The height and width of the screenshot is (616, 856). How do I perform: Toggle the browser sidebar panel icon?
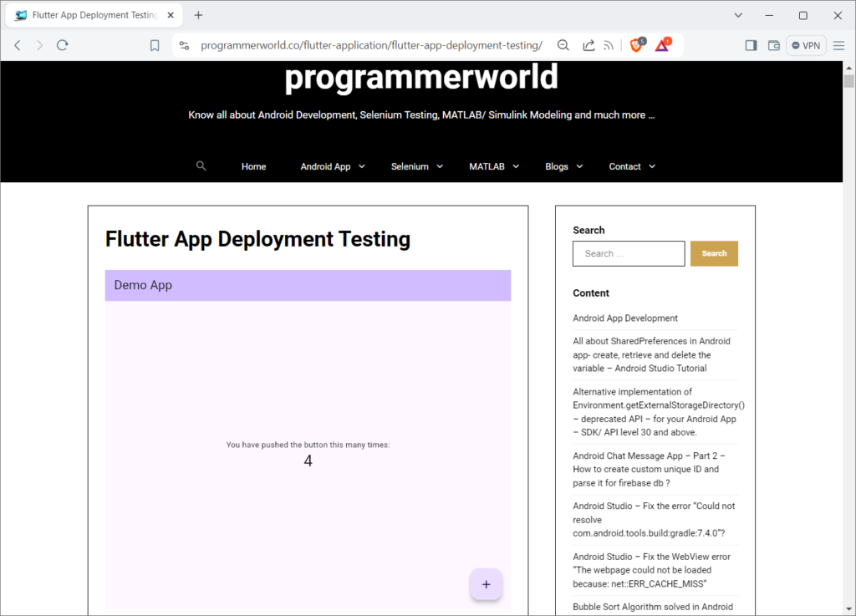click(751, 45)
